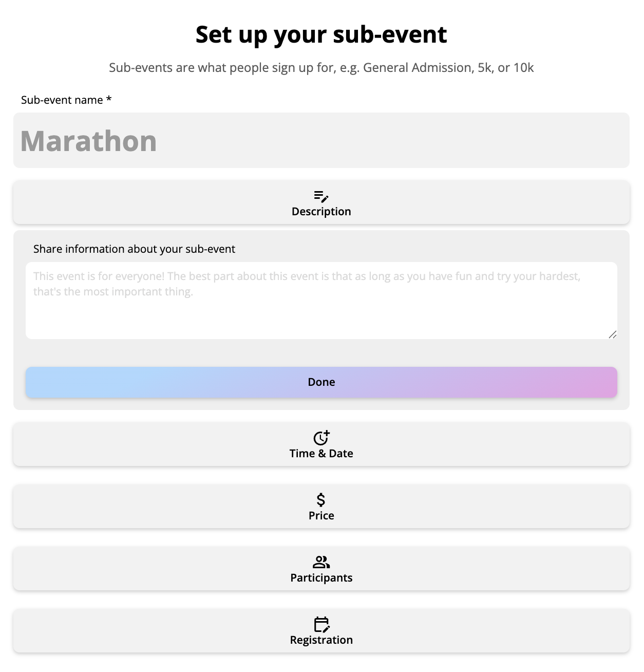Click the Description pencil-lines icon
Screen dimensions: 644x672
(321, 196)
